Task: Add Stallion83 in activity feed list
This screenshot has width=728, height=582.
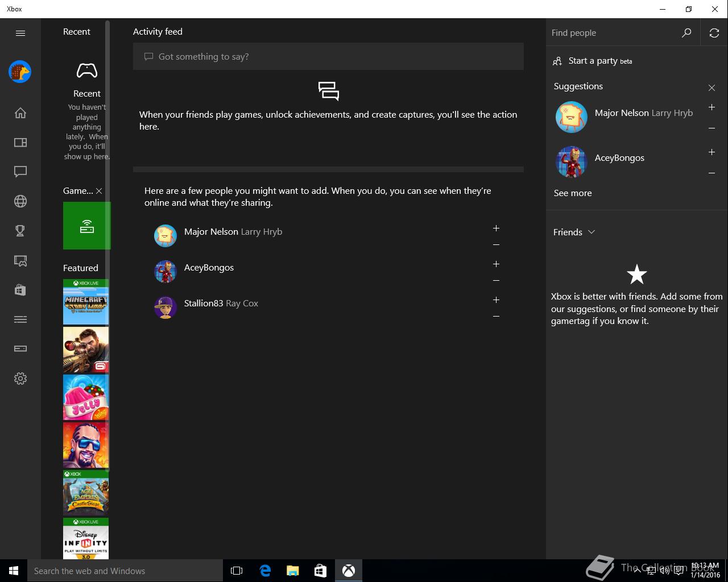Action: (x=496, y=300)
